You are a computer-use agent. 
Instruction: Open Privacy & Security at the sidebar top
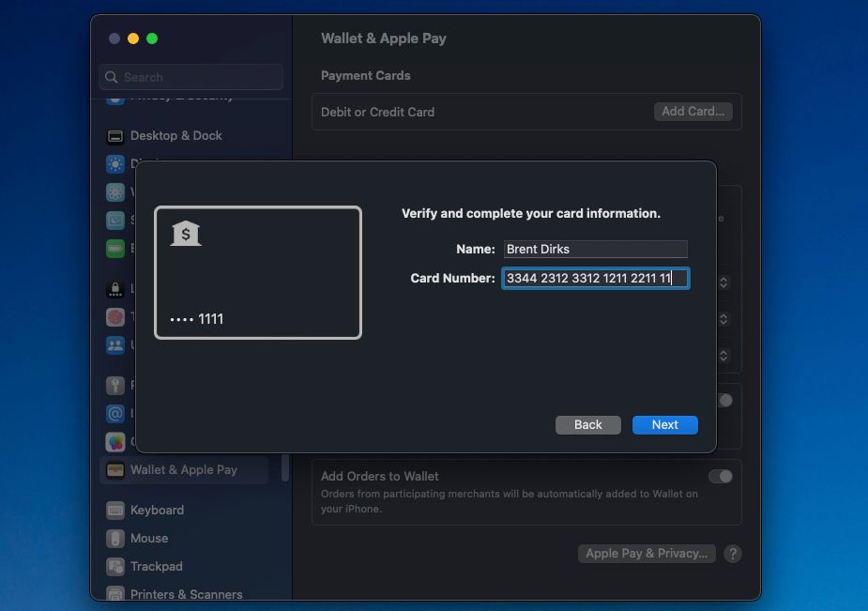[x=115, y=94]
